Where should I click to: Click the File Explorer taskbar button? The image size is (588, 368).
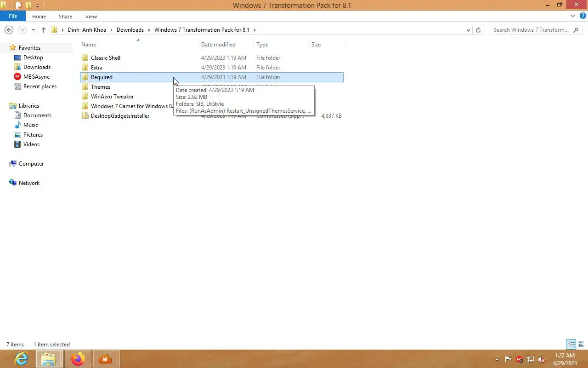coord(48,359)
